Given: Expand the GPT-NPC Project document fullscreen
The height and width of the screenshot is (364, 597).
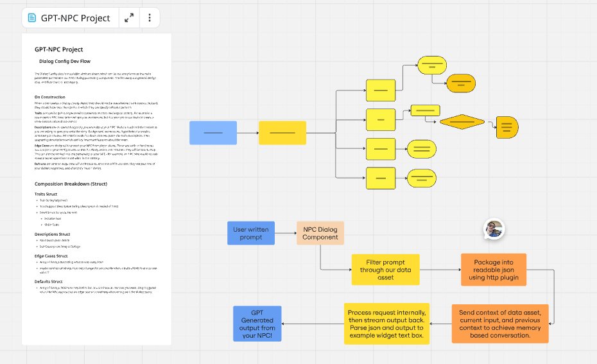Looking at the screenshot, I should [x=129, y=17].
